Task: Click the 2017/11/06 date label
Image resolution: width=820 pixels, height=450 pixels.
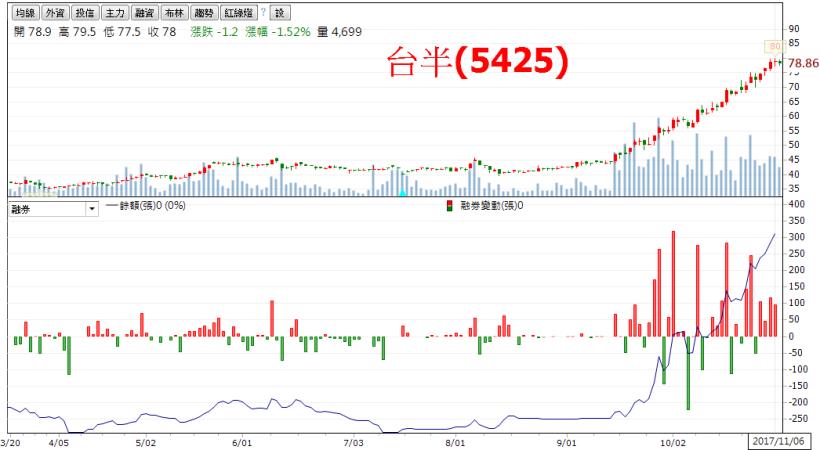Action: (778, 442)
